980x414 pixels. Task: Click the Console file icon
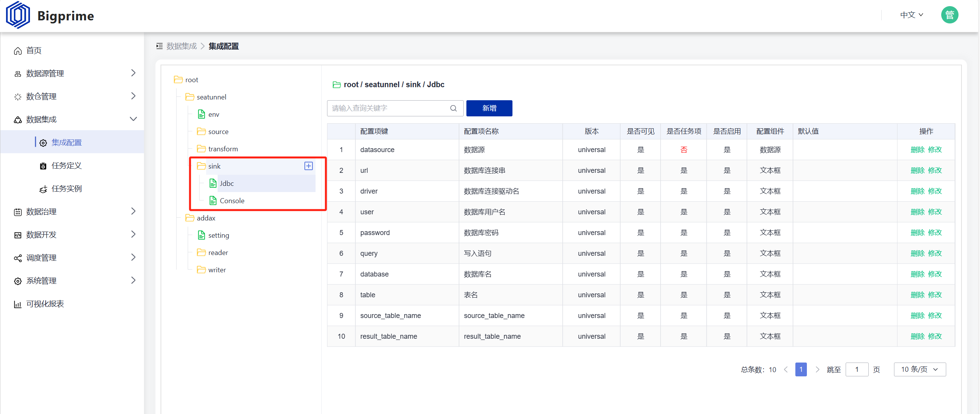click(213, 200)
